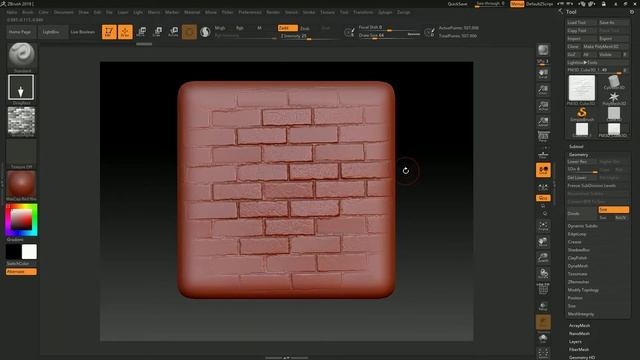Viewport: 640px width, 360px height.
Task: Select the Move transform icon
Action: [x=141, y=32]
